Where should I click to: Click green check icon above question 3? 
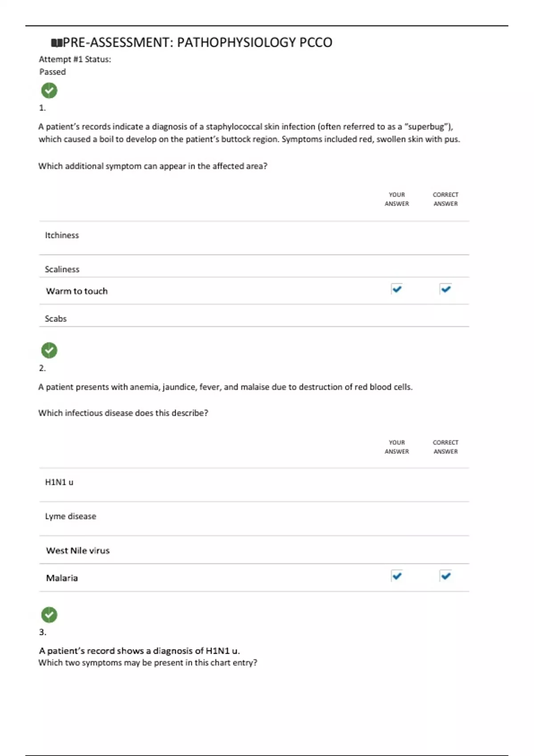pyautogui.click(x=49, y=615)
